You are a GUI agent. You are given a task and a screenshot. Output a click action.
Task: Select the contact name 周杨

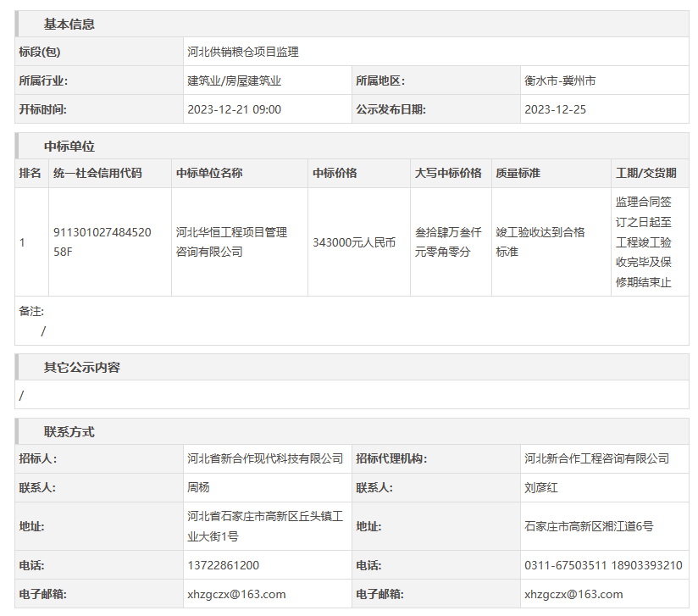pos(198,487)
